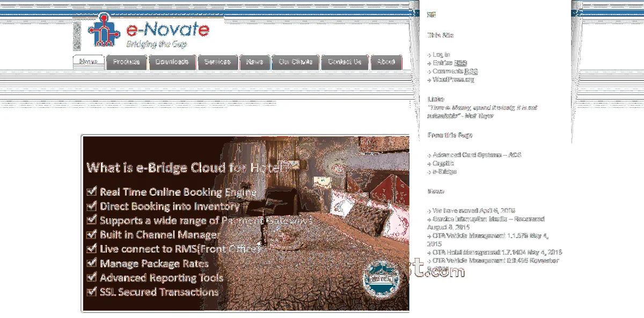The width and height of the screenshot is (644, 318).
Task: Open the Entries RSS link
Action: [450, 63]
